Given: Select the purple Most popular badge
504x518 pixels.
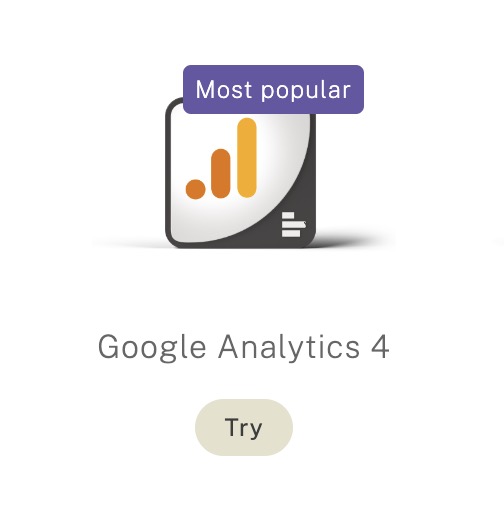Looking at the screenshot, I should tap(273, 89).
